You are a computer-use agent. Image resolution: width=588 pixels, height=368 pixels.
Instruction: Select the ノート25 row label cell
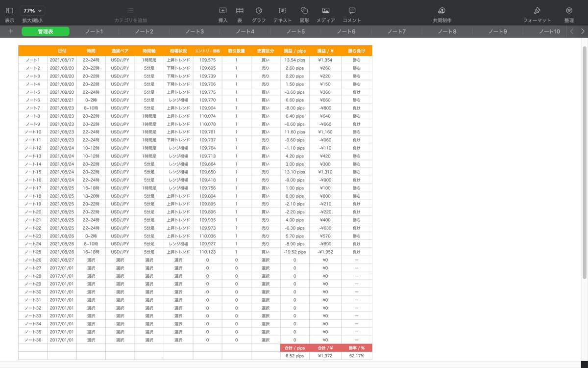(x=33, y=252)
